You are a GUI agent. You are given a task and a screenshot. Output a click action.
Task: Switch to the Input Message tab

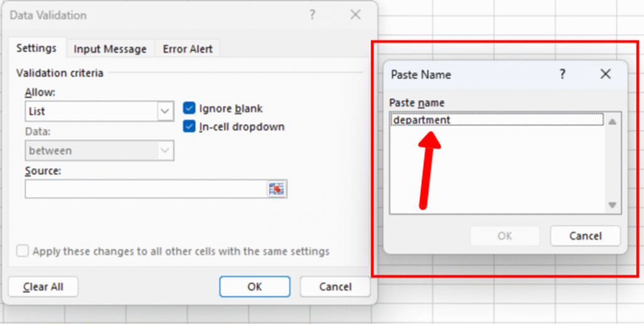(110, 49)
